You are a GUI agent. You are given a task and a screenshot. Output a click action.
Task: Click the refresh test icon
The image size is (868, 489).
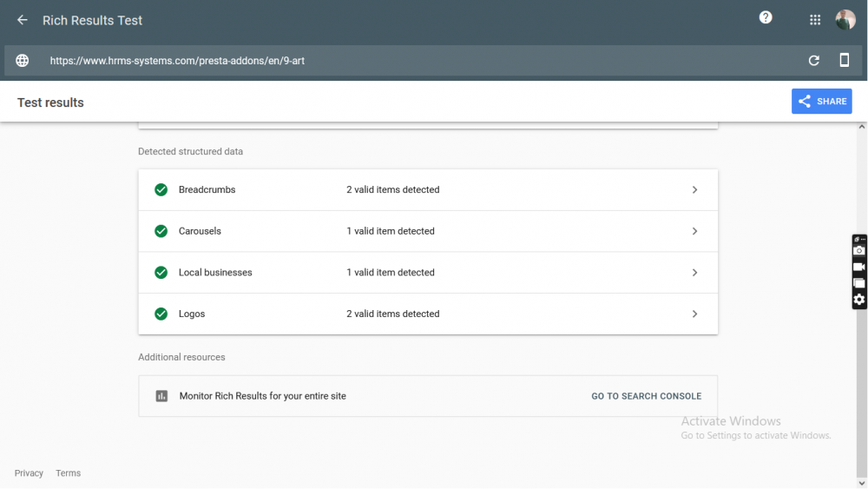tap(813, 61)
